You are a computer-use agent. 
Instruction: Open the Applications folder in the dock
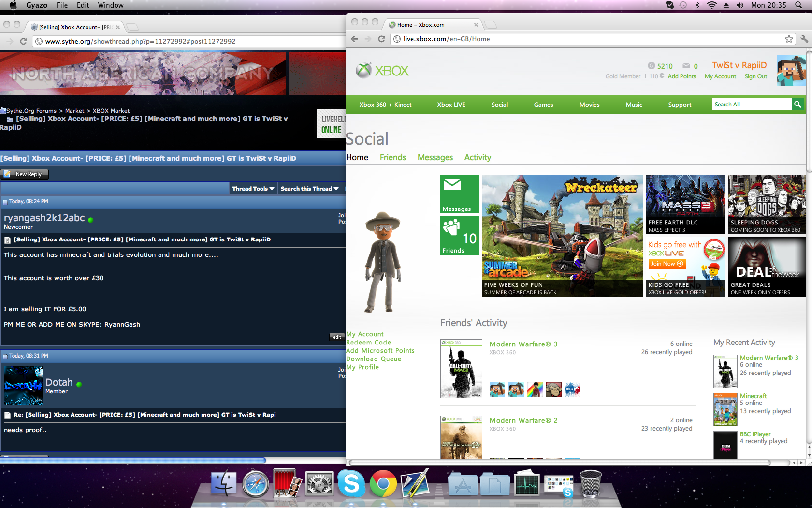tap(463, 484)
